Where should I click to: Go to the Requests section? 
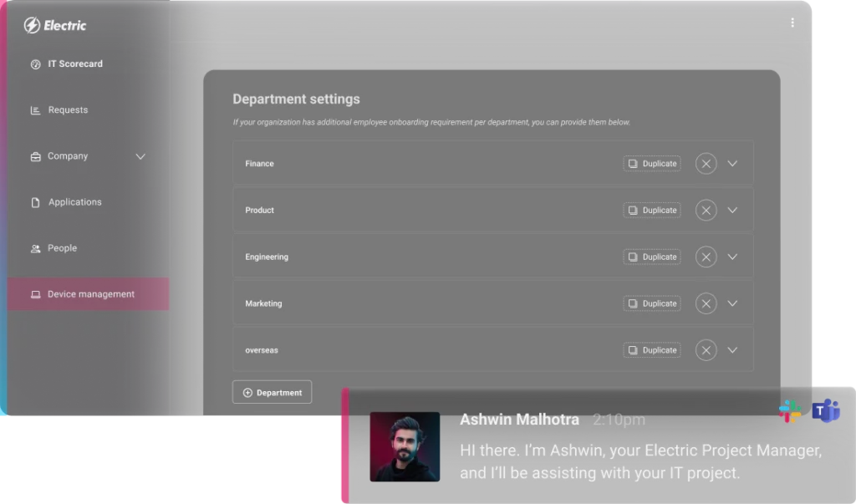67,110
